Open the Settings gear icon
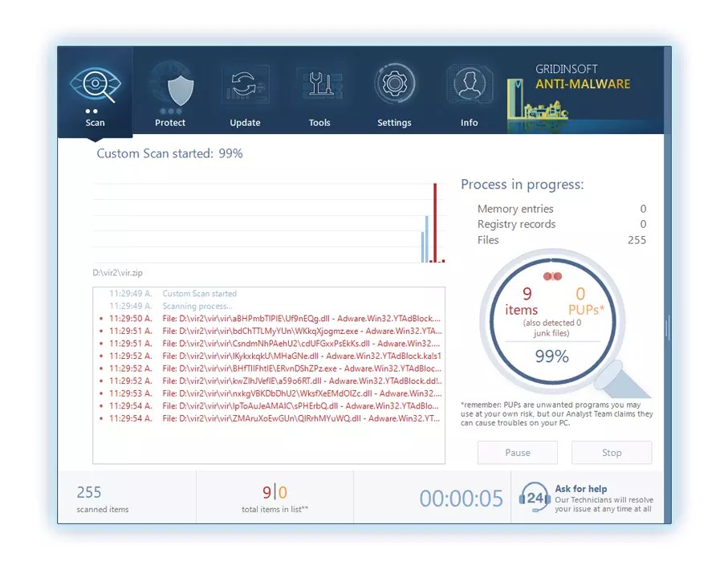The height and width of the screenshot is (570, 728). click(394, 83)
